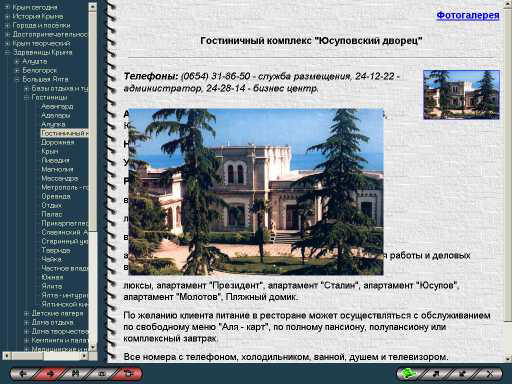Screen dimensions: 512x384
Task: Click the shrink-window arrows icon
Action: click(x=462, y=374)
